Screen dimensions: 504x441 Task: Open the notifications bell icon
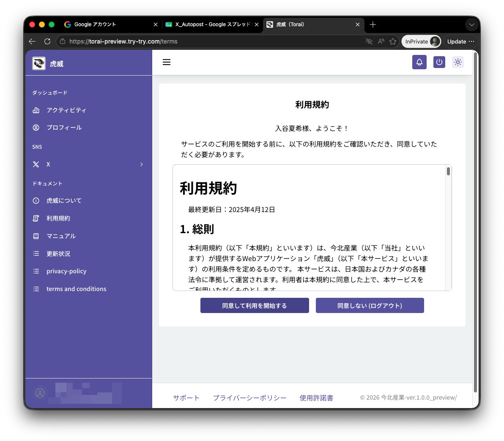point(419,62)
